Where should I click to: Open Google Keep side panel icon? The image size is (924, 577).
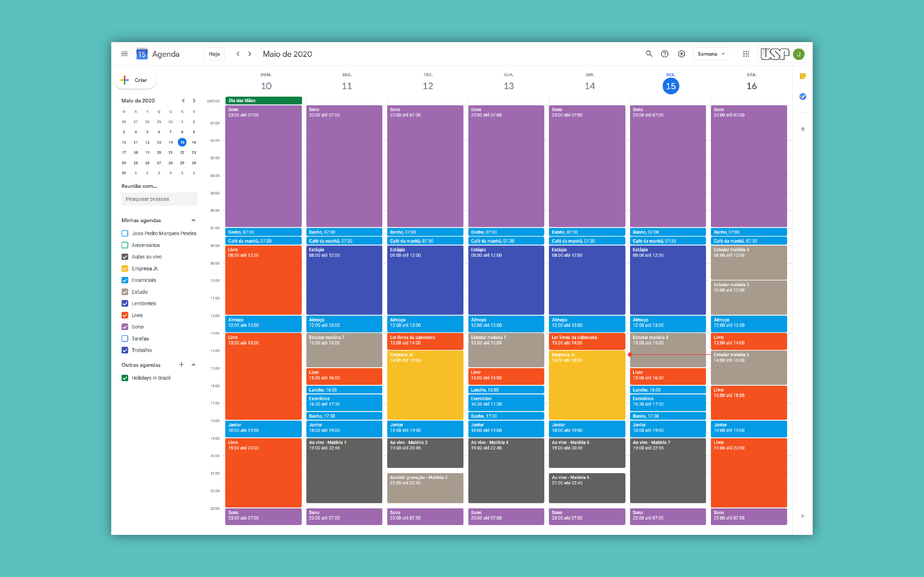coord(803,76)
